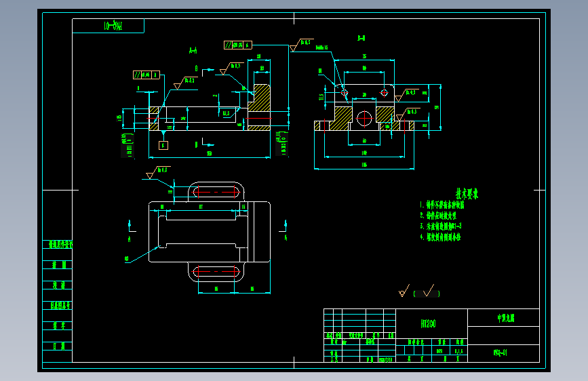
Task: Click the 技术要求 heading text
Action: click(x=467, y=193)
